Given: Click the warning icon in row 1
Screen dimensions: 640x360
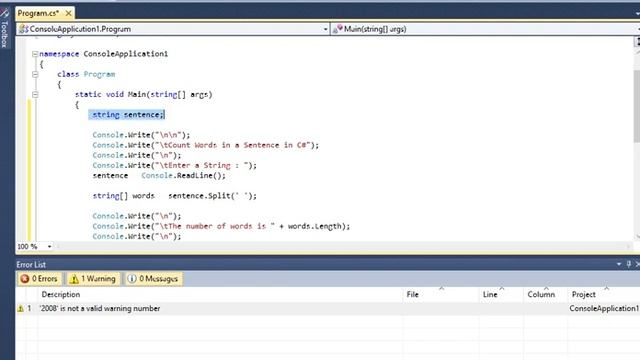Looking at the screenshot, I should click(x=20, y=309).
